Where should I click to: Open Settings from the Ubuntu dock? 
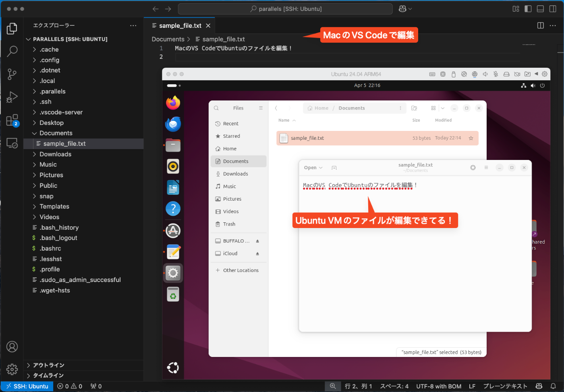[x=173, y=273]
